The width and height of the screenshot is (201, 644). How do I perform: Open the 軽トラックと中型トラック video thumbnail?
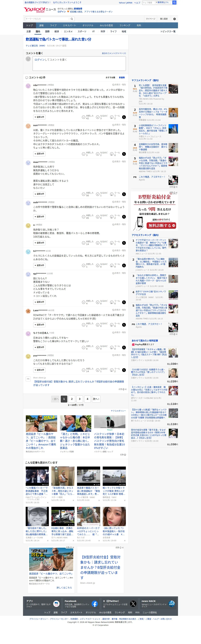[x=114, y=476]
